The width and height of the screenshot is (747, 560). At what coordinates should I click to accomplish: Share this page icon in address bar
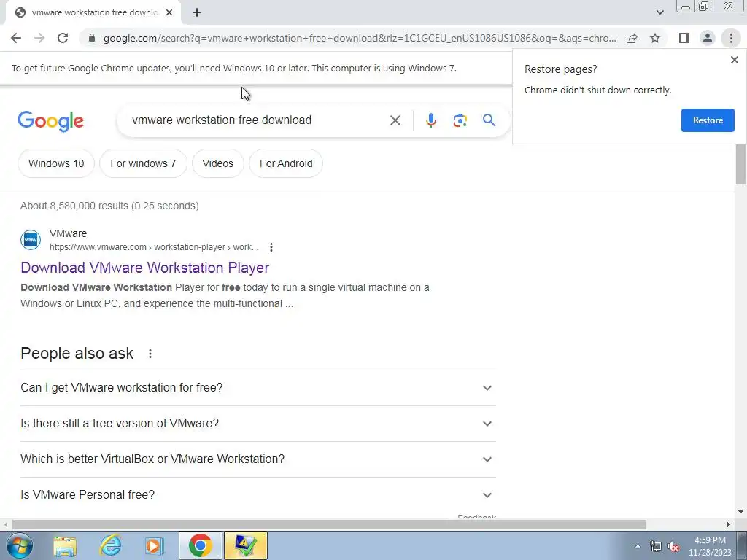[x=632, y=38]
